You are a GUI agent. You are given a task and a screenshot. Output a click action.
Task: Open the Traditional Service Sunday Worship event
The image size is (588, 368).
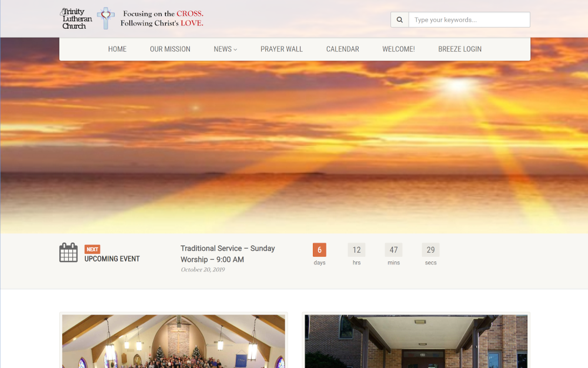point(228,254)
